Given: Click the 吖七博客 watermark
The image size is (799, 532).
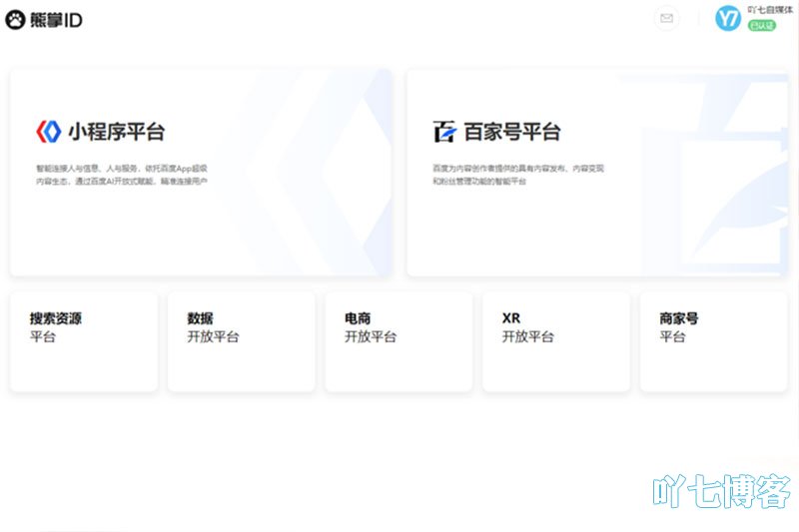Looking at the screenshot, I should [722, 492].
